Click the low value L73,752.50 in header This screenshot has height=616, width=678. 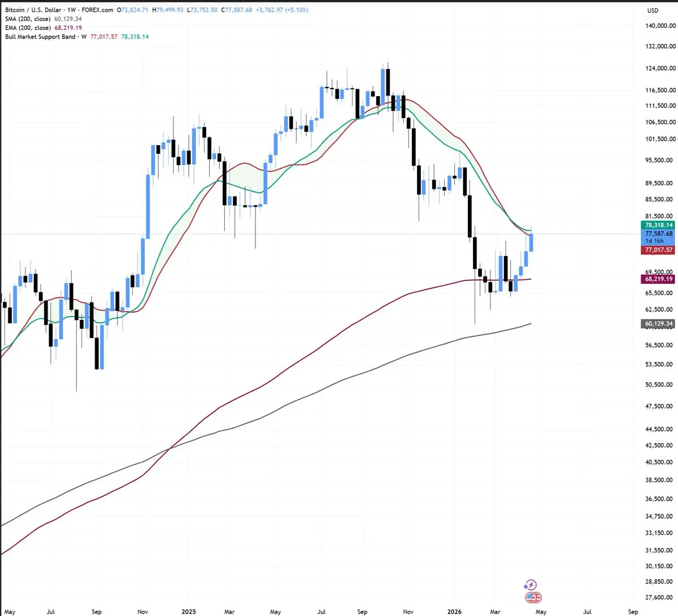tap(202, 10)
